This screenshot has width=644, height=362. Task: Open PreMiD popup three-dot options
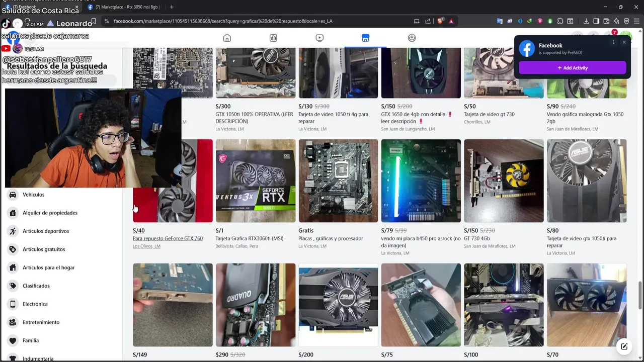[x=613, y=42]
